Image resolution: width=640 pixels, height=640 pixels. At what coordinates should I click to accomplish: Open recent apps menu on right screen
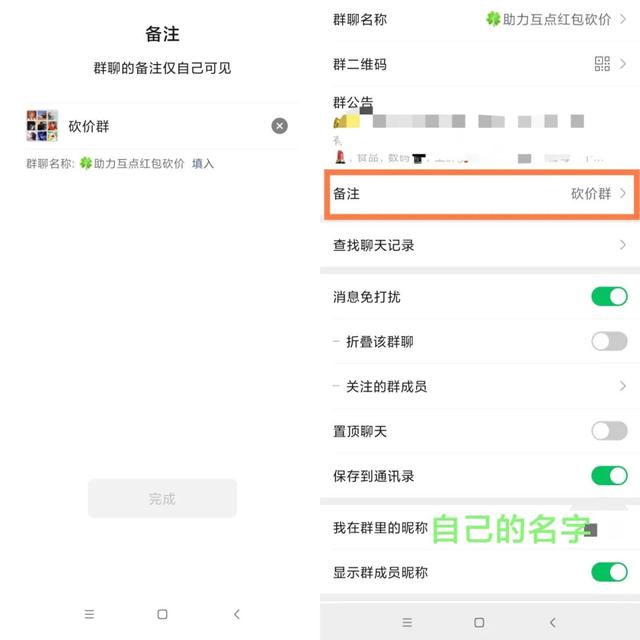(x=407, y=622)
